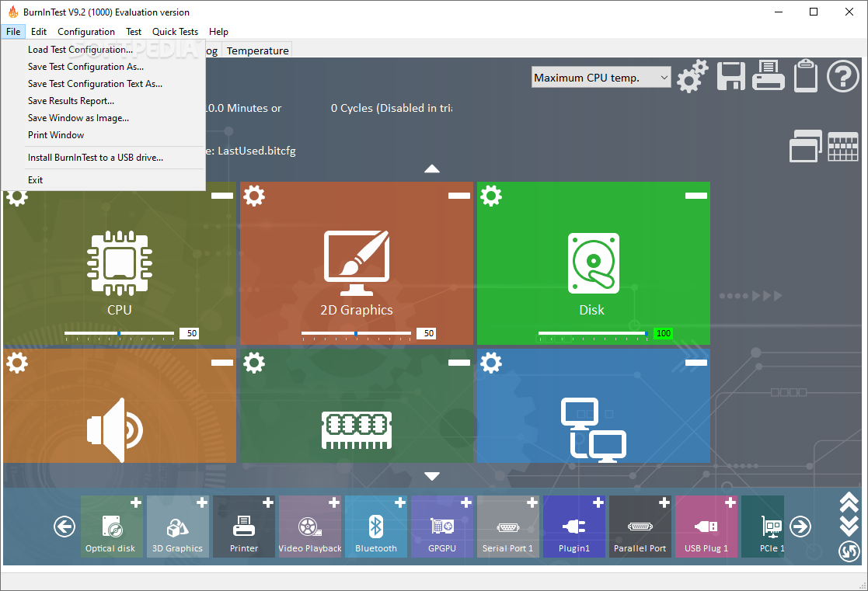Switch to the Temperature tab
The image size is (868, 591).
click(x=257, y=51)
